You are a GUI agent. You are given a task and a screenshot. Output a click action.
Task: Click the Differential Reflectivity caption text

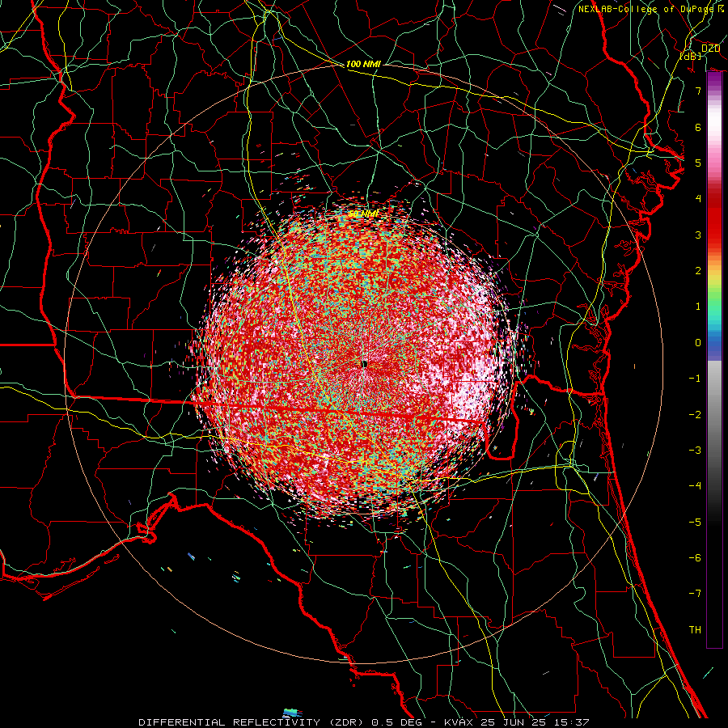click(x=363, y=722)
